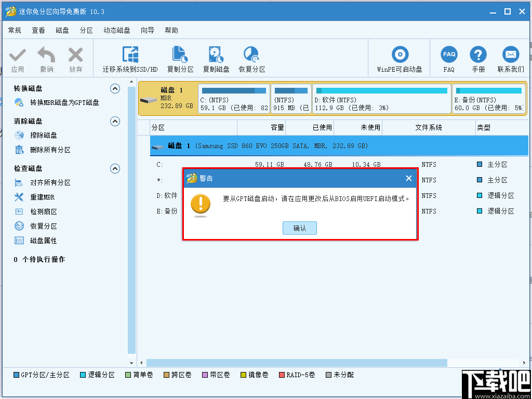
Task: Click the 应用 (Apply) button
Action: [17, 57]
